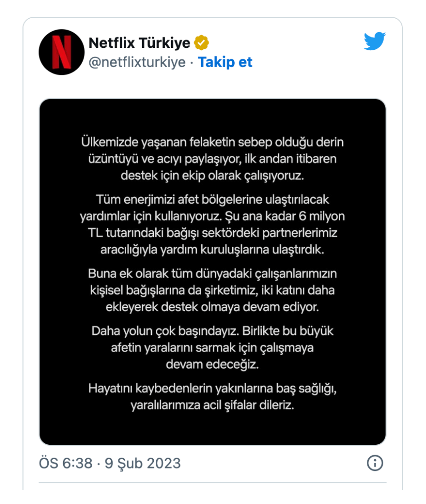Click the Netflix N profile avatar

[61, 52]
